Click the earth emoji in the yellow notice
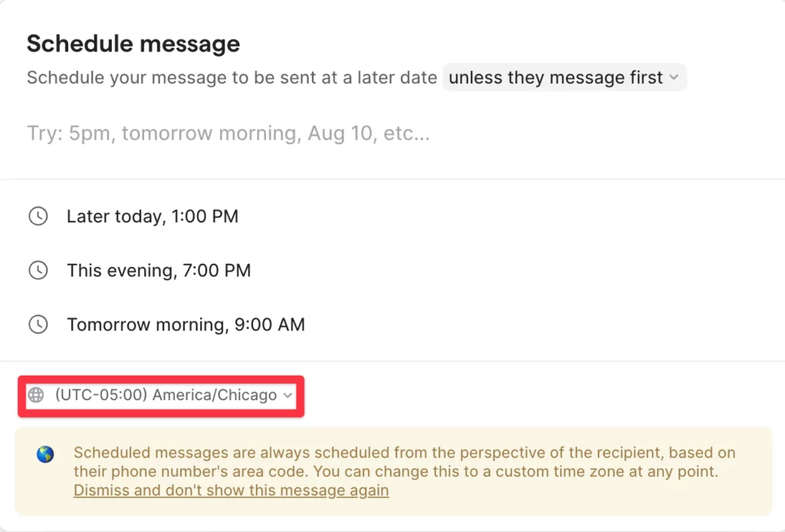Image resolution: width=785 pixels, height=532 pixels. [x=45, y=455]
